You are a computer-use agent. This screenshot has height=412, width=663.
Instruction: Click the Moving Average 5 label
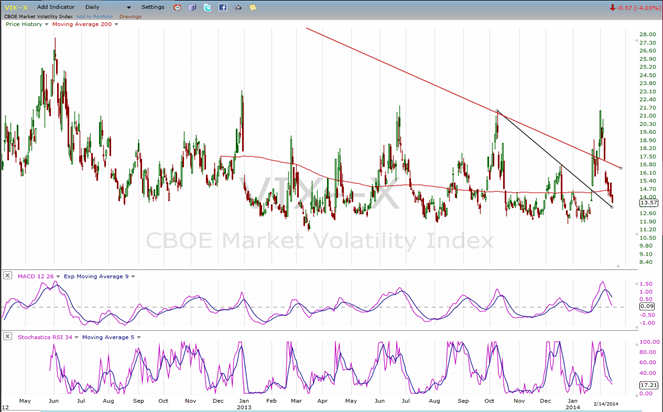coord(108,338)
